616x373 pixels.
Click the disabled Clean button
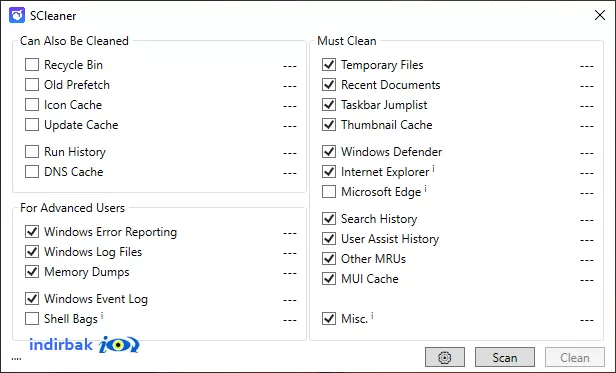pos(575,357)
